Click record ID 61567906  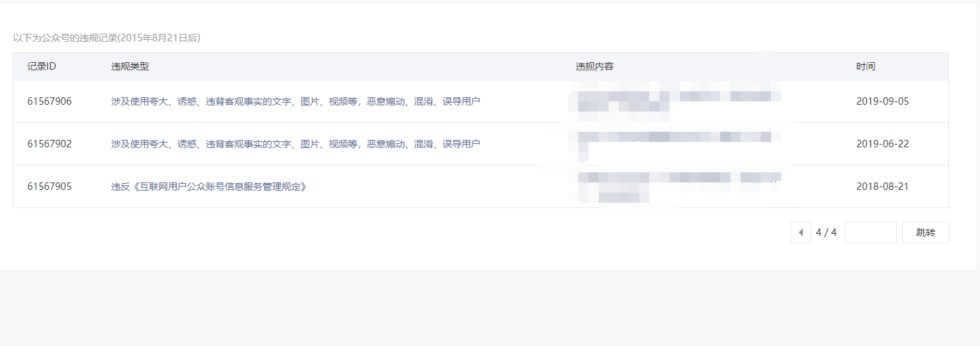pyautogui.click(x=49, y=101)
